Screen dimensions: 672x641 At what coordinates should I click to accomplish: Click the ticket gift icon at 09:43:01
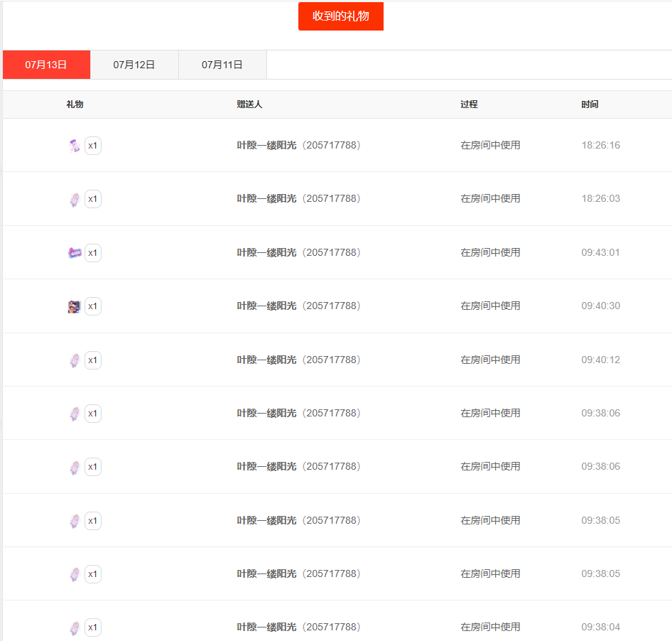[x=75, y=253]
